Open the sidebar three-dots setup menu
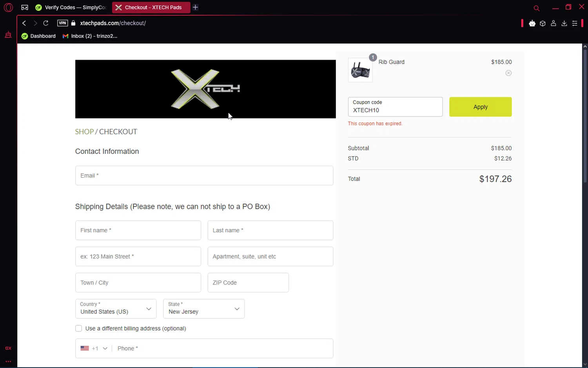 [x=8, y=361]
